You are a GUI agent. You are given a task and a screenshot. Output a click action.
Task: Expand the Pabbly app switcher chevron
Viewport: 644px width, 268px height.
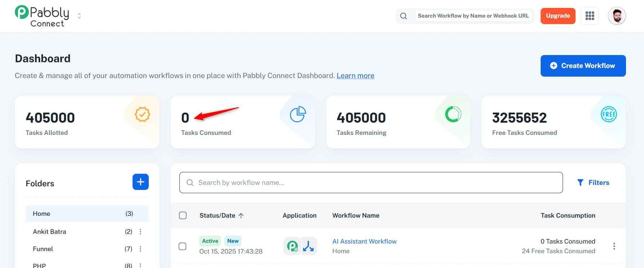pyautogui.click(x=79, y=16)
